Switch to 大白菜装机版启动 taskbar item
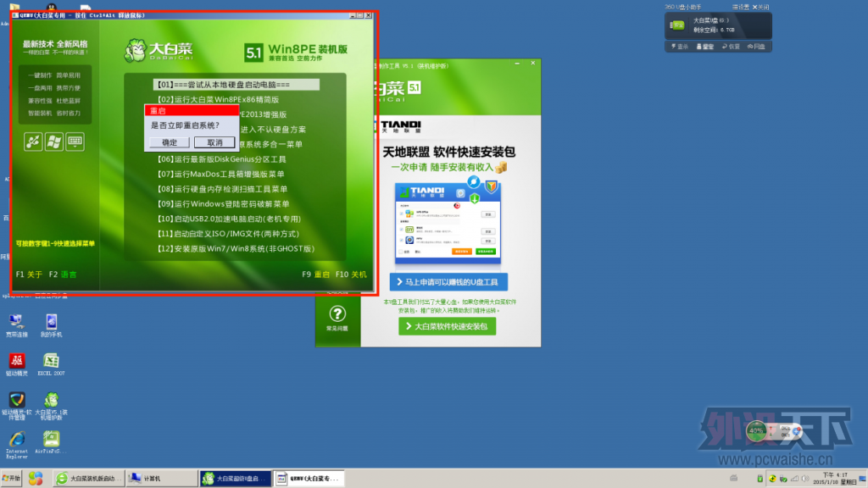 [88, 479]
